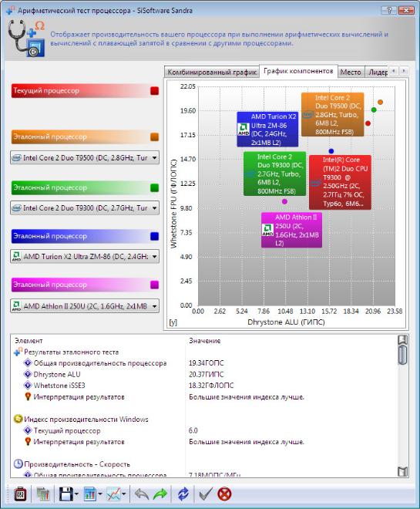Click the stethoscope module icon in header
This screenshot has width=420, height=509.
coord(26,38)
